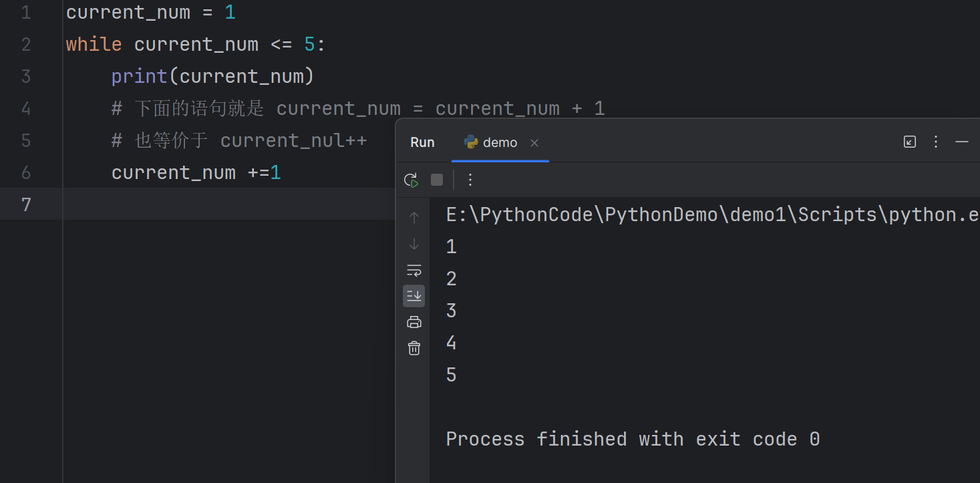Click line number 4 in gutter

(x=26, y=108)
